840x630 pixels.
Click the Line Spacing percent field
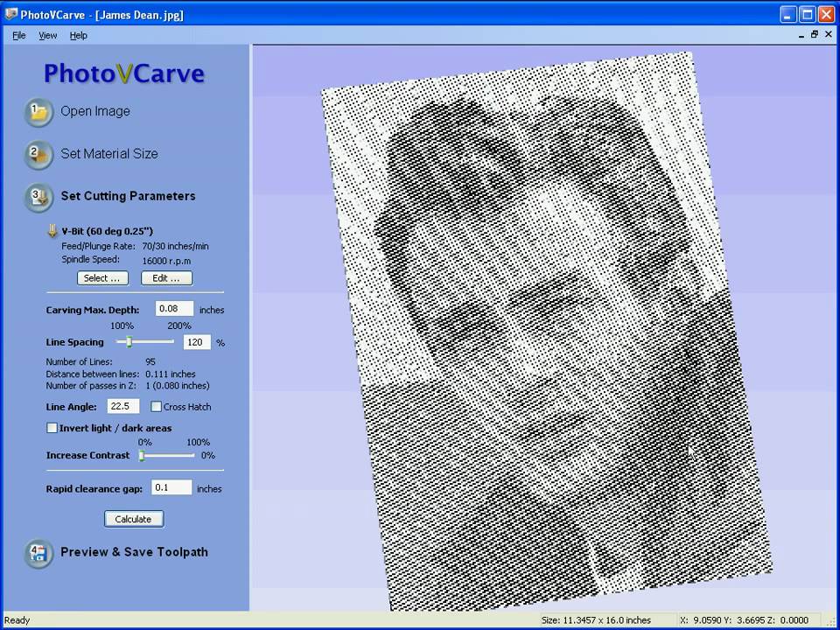[x=197, y=342]
